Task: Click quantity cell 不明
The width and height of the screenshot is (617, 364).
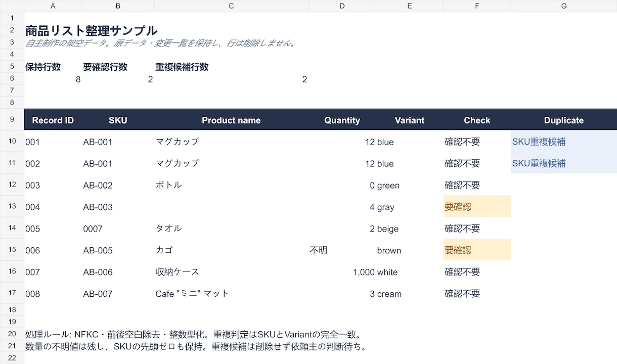Action: 342,251
